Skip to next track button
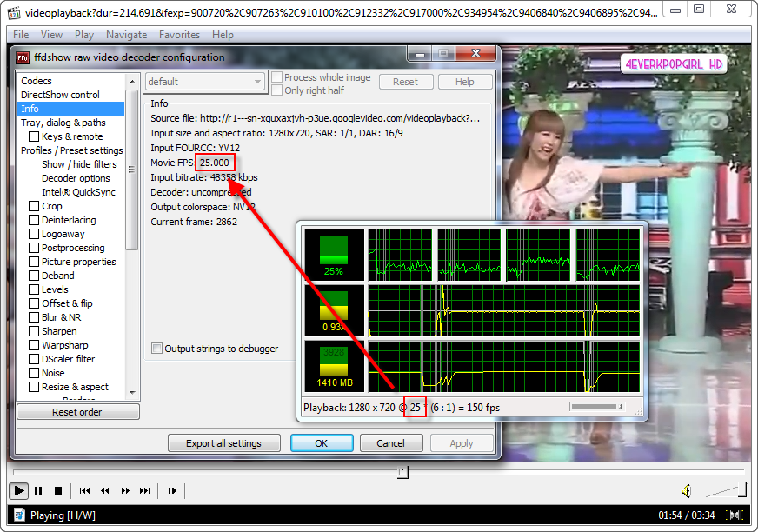 (145, 491)
